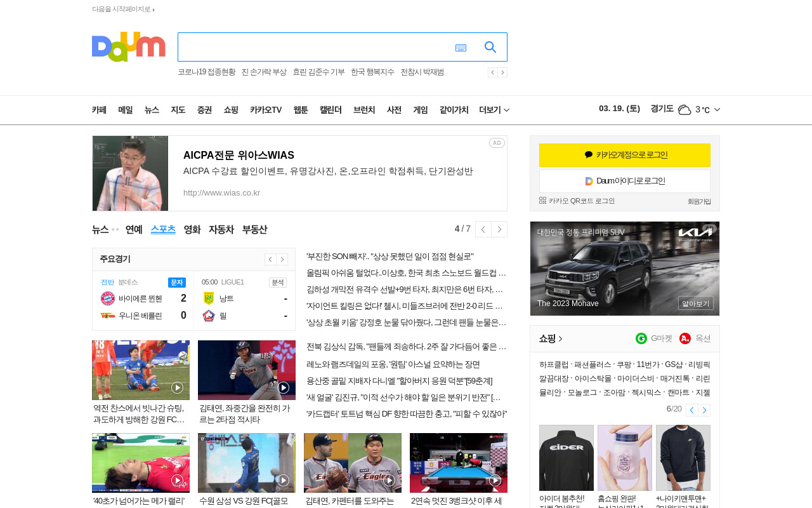812x508 pixels.
Task: Click the AICPA ad lecturer image
Action: click(x=131, y=173)
